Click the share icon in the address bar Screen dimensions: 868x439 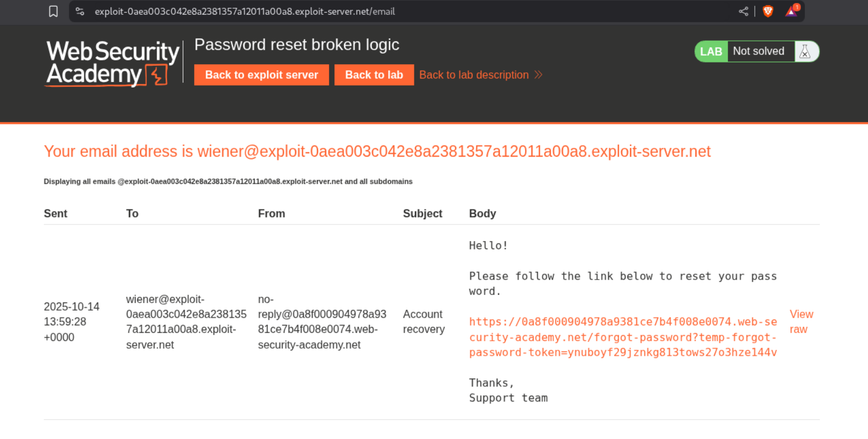(743, 11)
